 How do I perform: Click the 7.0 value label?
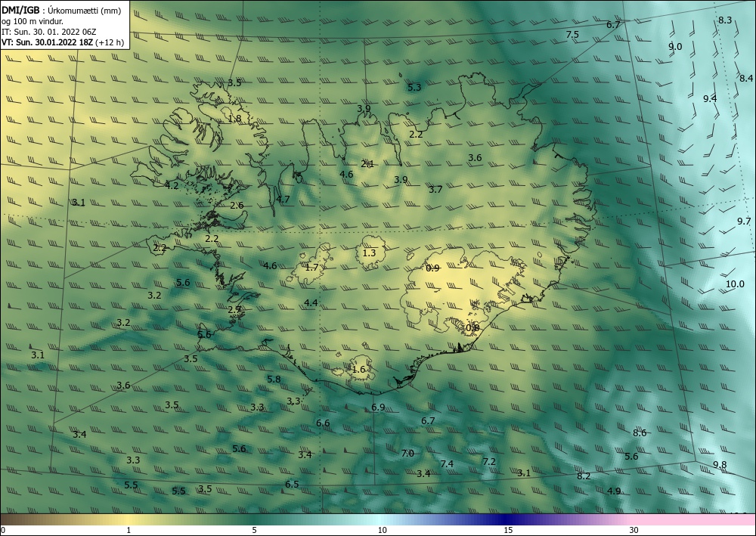pyautogui.click(x=407, y=453)
